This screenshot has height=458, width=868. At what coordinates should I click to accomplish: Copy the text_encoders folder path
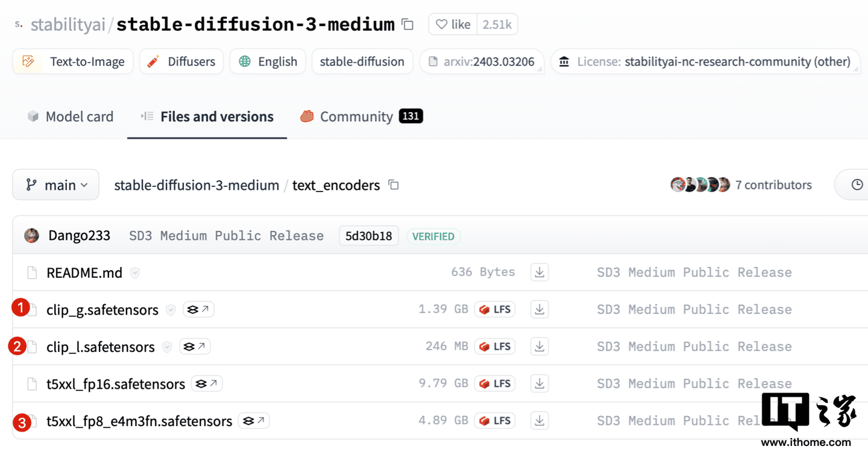pyautogui.click(x=394, y=185)
